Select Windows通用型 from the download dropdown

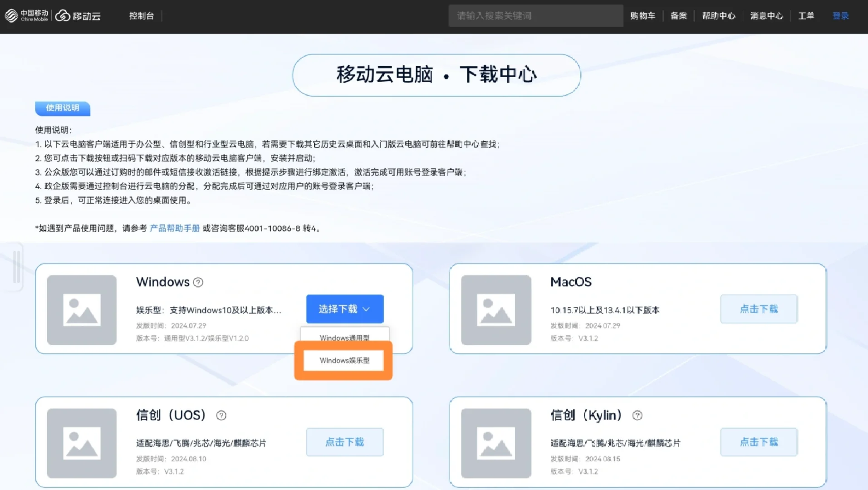344,338
